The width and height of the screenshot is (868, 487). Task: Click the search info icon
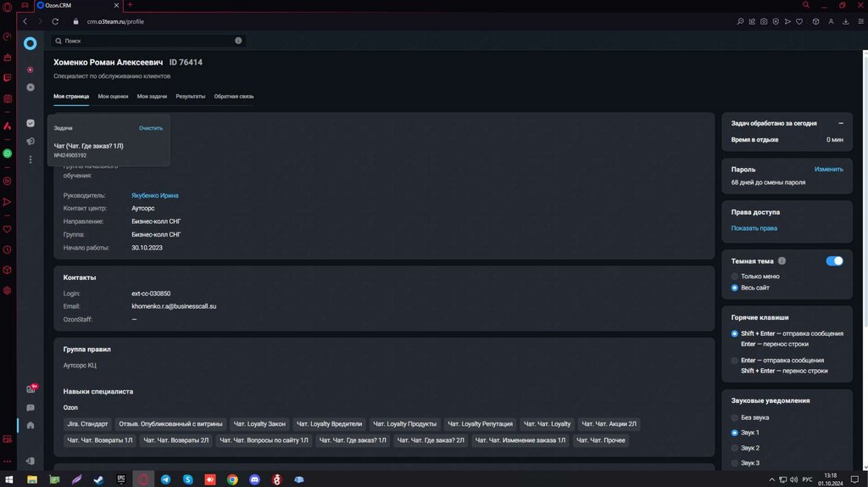click(x=238, y=41)
